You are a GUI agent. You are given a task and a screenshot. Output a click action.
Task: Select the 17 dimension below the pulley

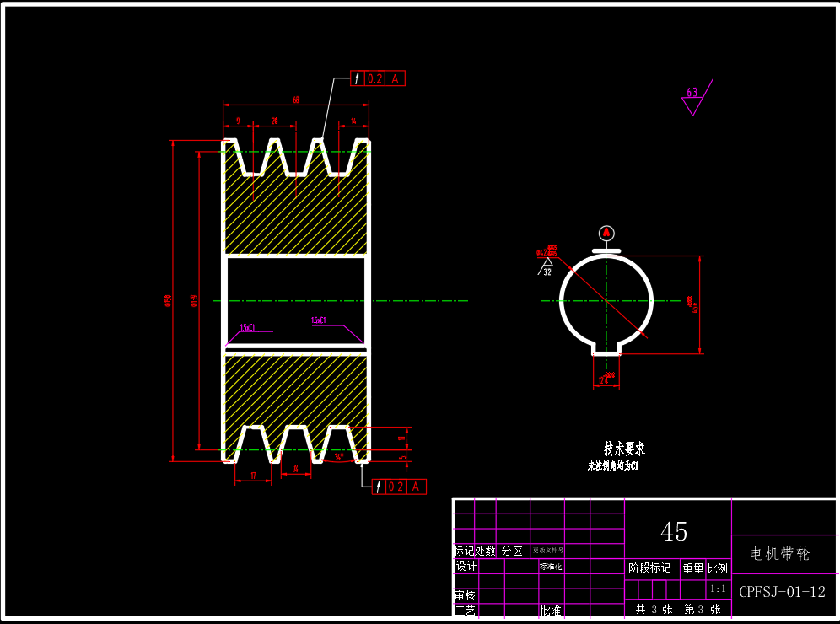253,476
